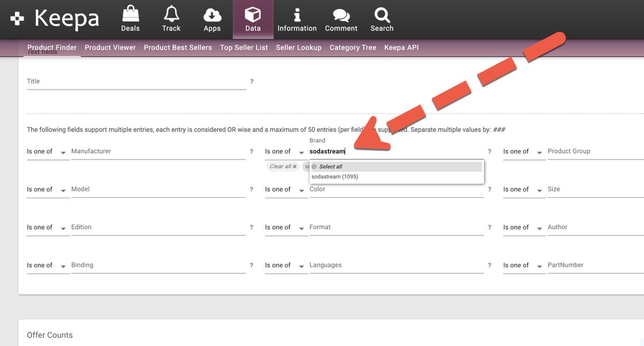Select the Data cube icon
Screen dimensions: 644x346
click(x=253, y=15)
